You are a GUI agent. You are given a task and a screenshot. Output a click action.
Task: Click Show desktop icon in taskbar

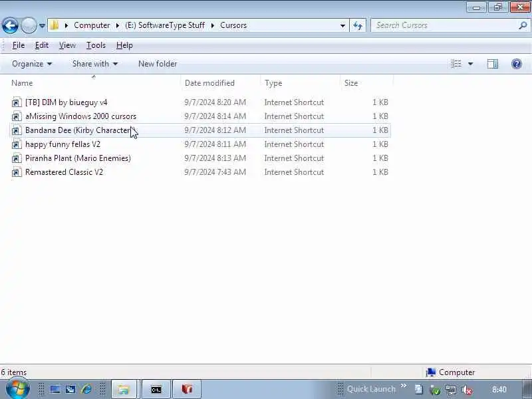(55, 389)
